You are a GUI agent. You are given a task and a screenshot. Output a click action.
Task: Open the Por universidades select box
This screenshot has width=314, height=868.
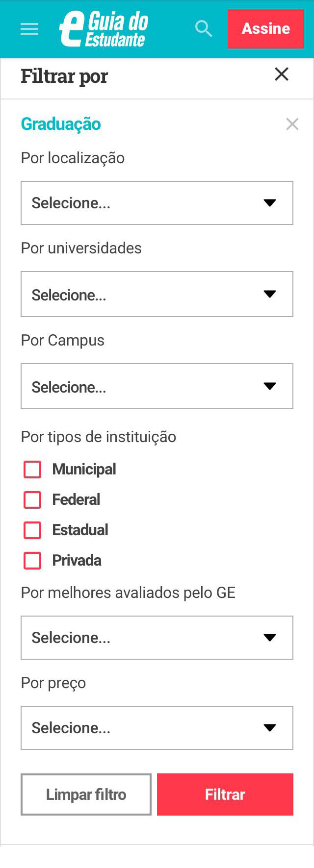(x=157, y=294)
